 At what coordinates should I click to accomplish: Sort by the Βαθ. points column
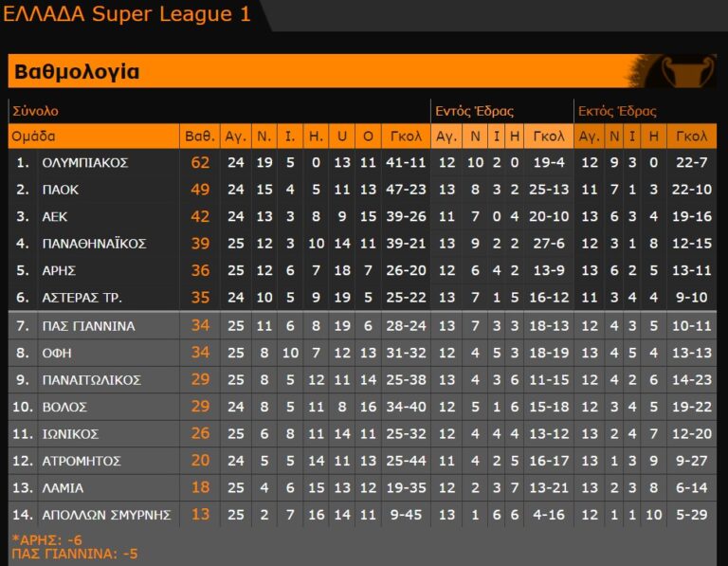[200, 137]
